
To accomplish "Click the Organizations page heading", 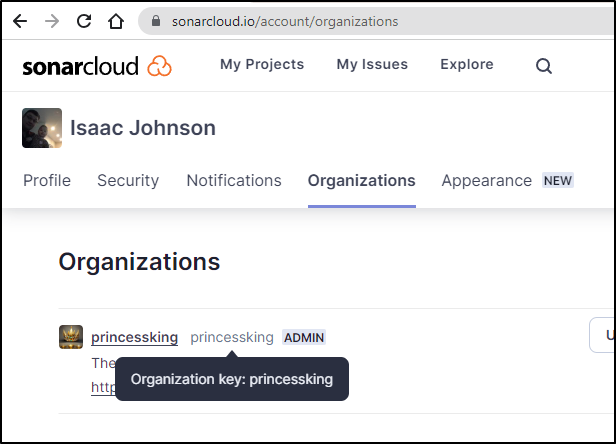I will tap(139, 262).
